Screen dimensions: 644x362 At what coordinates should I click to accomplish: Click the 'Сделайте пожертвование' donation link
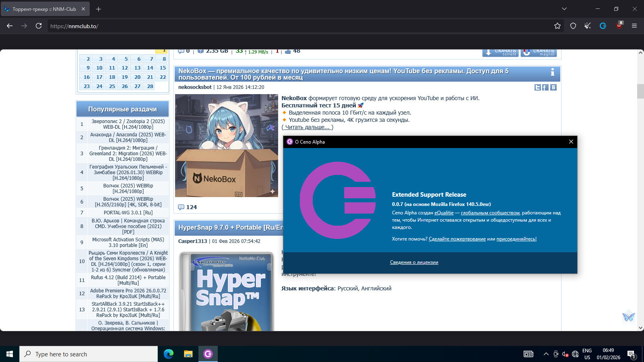point(457,239)
